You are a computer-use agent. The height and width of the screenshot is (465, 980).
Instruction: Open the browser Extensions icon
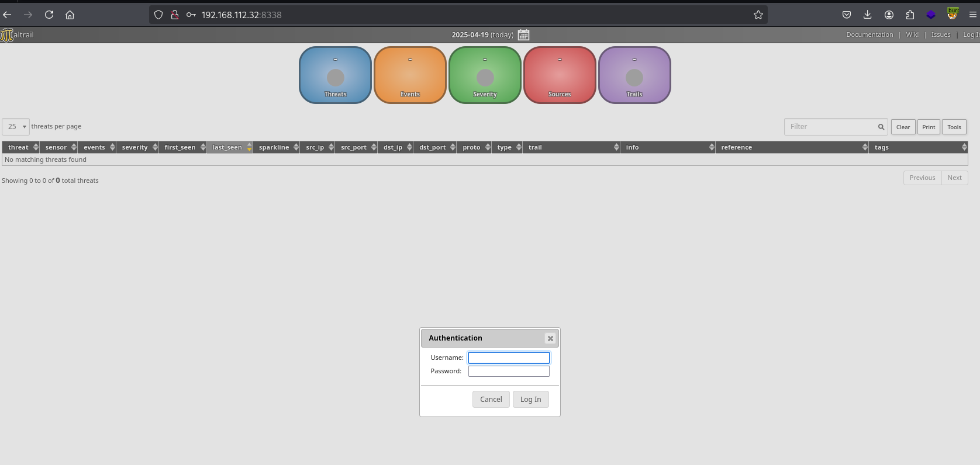tap(910, 15)
